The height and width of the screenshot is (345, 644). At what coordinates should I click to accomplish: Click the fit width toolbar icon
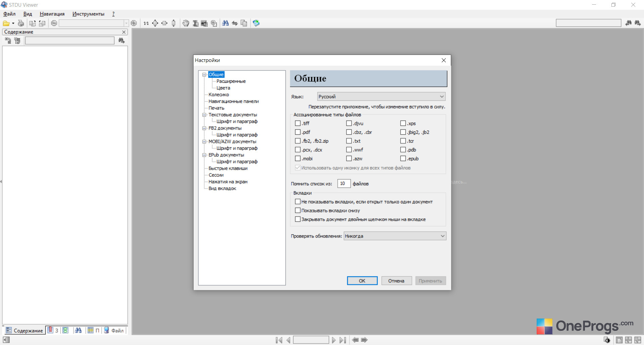tap(164, 23)
